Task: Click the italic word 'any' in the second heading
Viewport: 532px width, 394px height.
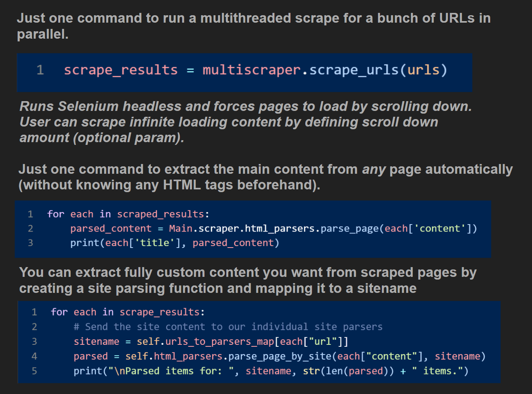Action: tap(374, 169)
